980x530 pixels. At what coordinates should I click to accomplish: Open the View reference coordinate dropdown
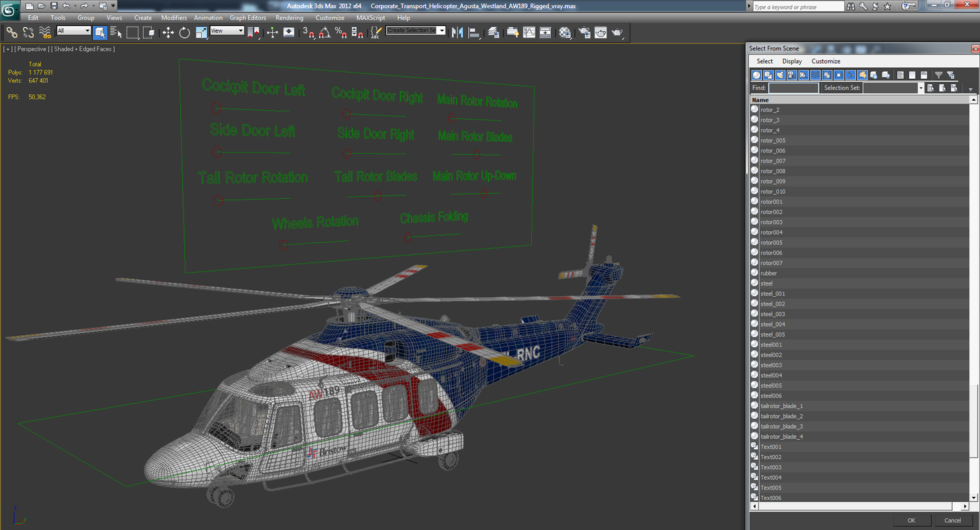pyautogui.click(x=227, y=30)
